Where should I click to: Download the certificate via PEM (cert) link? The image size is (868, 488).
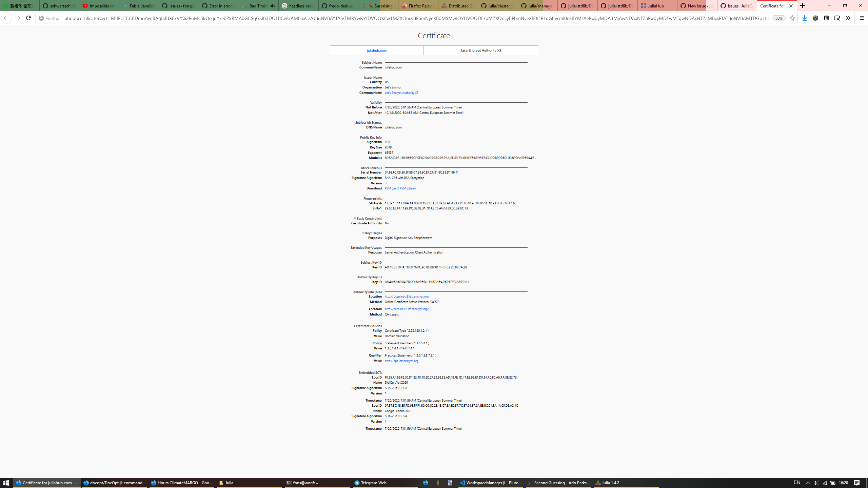point(391,188)
